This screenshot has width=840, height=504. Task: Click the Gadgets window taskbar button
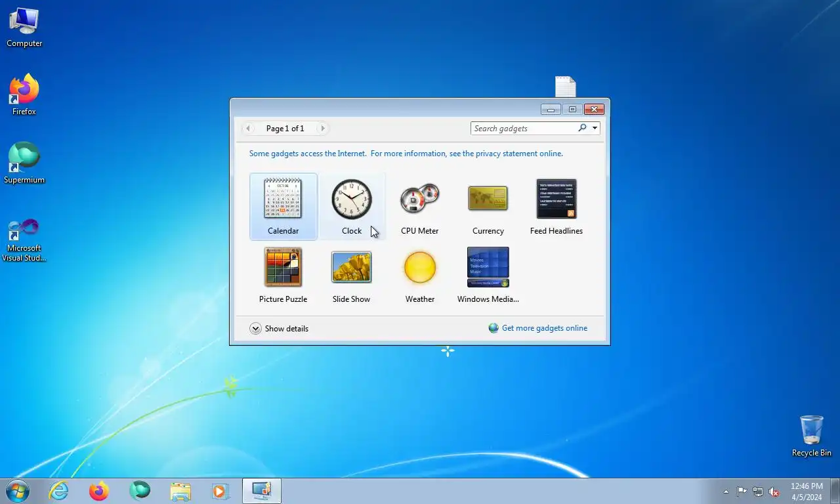262,491
